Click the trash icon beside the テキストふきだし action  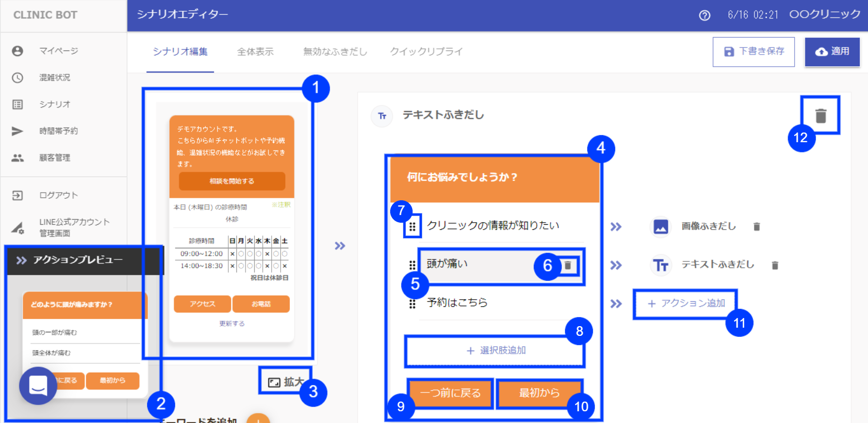coord(775,265)
